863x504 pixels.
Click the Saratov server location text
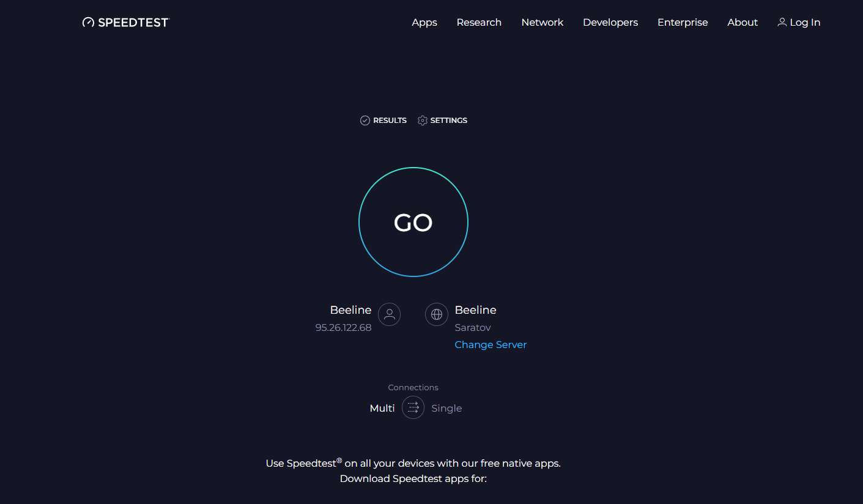[x=473, y=327]
